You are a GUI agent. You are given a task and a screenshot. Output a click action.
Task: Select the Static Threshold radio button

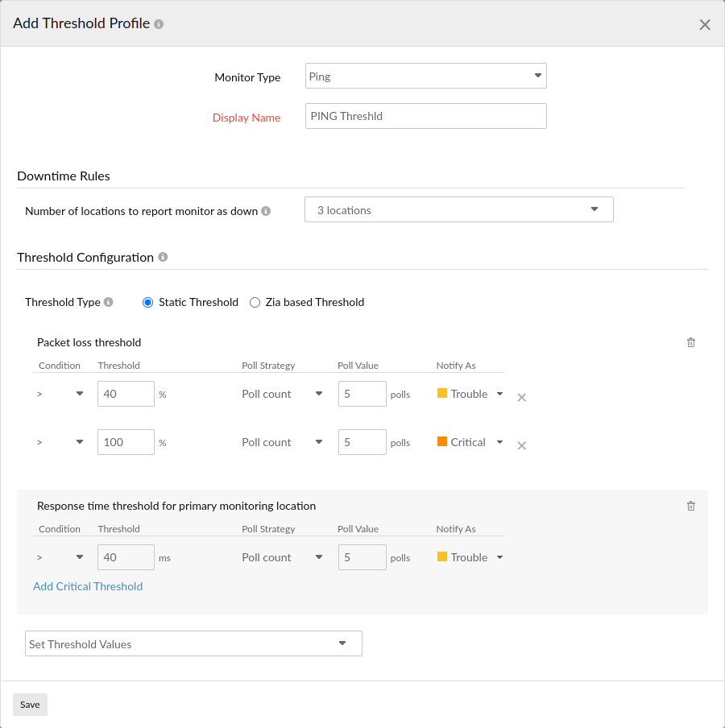coord(147,303)
